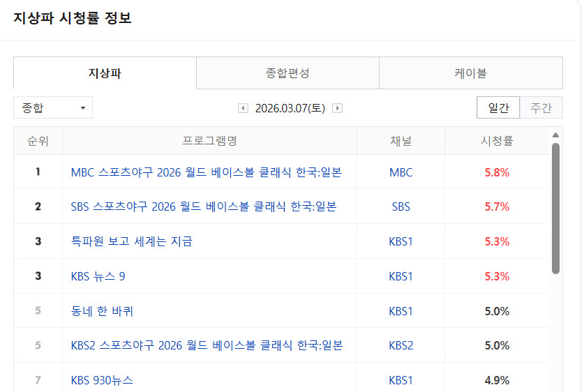Screen dimensions: 584x392
Task: Open KBS 뉴스 9 program link
Action: click(98, 276)
